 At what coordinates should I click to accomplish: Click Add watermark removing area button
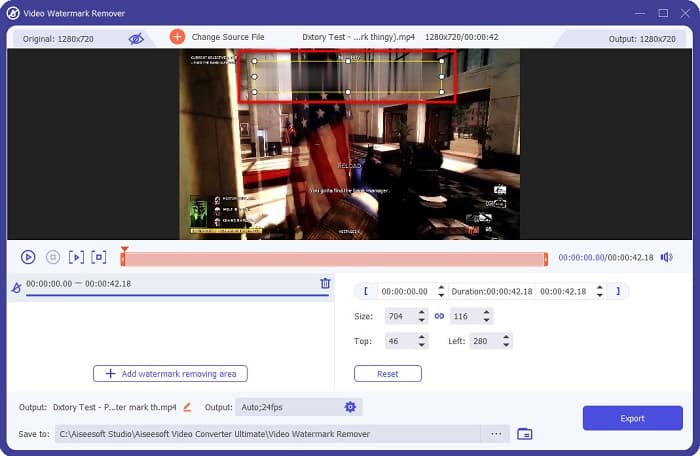pos(170,374)
